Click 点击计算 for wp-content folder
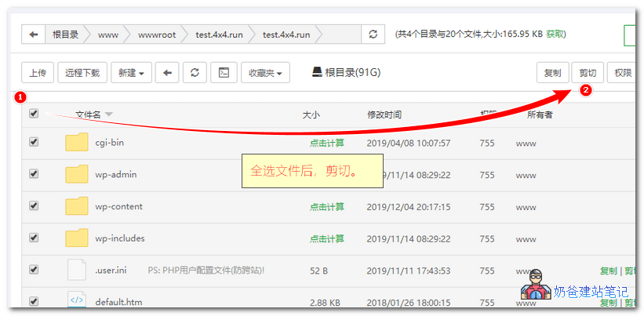Screen dimensions: 644x316 [x=327, y=207]
